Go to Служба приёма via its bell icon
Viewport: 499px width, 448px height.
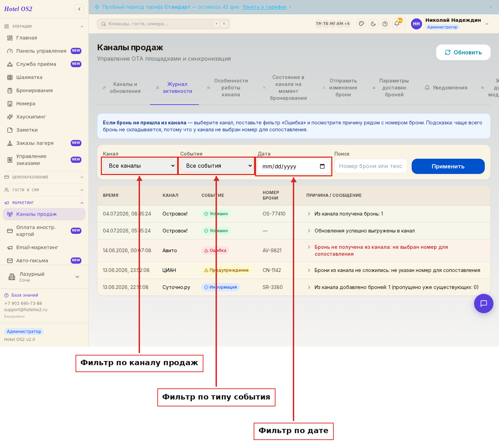pyautogui.click(x=10, y=64)
